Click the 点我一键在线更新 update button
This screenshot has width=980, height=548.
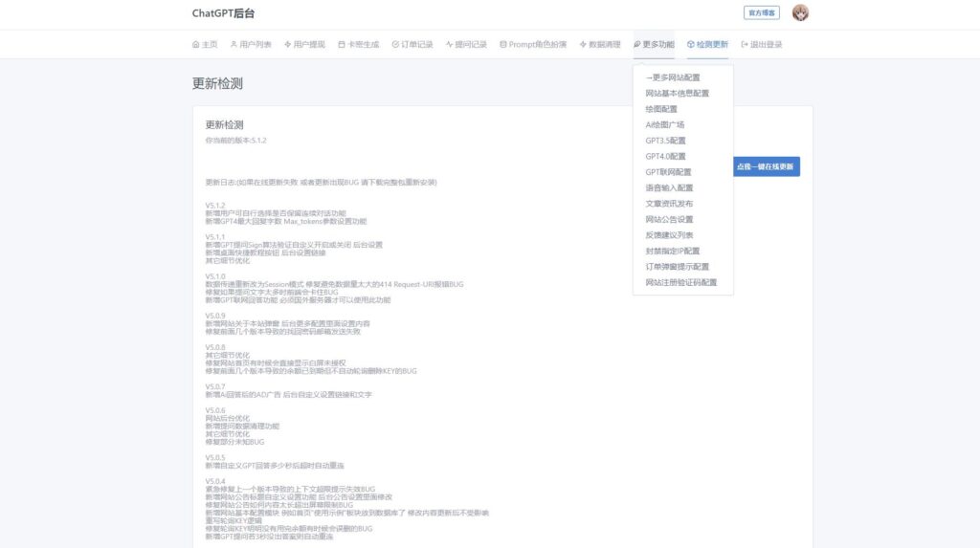[765, 166]
